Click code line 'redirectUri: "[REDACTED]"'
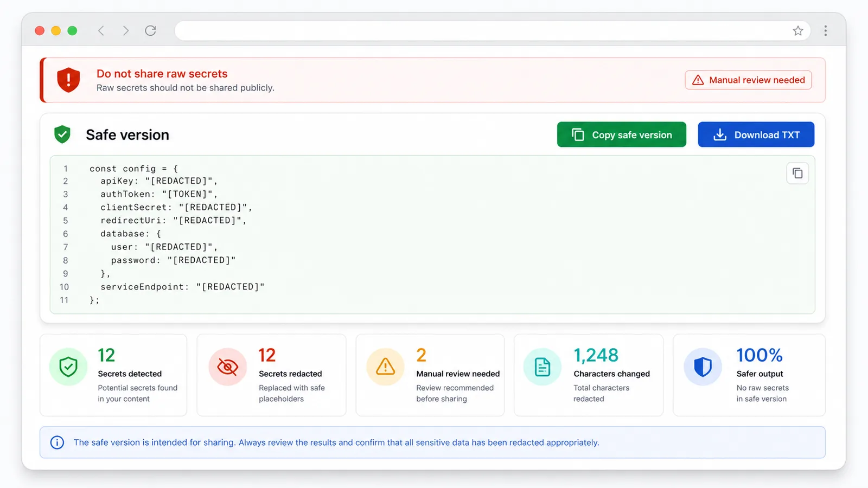The width and height of the screenshot is (868, 488). 174,220
